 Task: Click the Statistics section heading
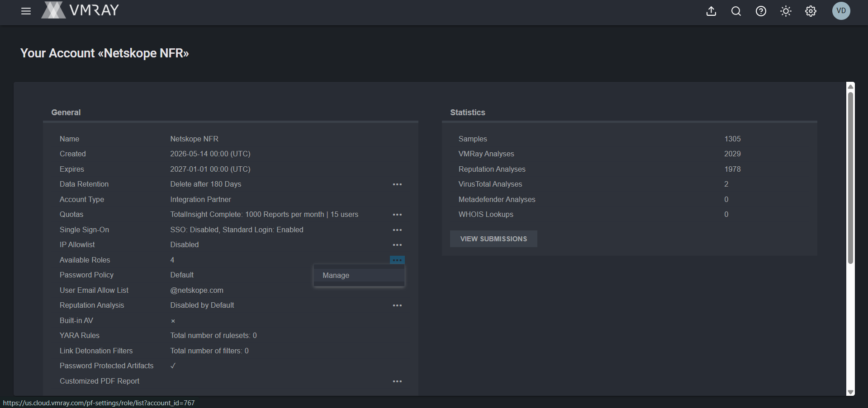[468, 113]
